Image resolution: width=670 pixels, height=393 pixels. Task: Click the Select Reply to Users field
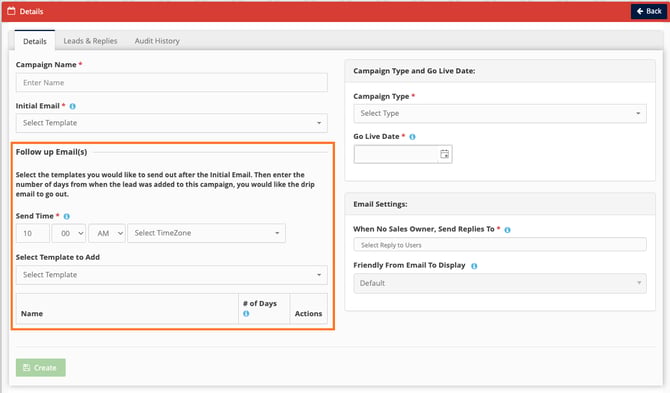click(500, 245)
